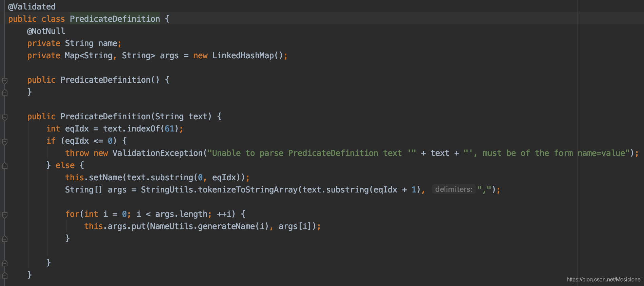Click the 'new' keyword before LinkedHashMap
The height and width of the screenshot is (286, 644).
(x=200, y=56)
